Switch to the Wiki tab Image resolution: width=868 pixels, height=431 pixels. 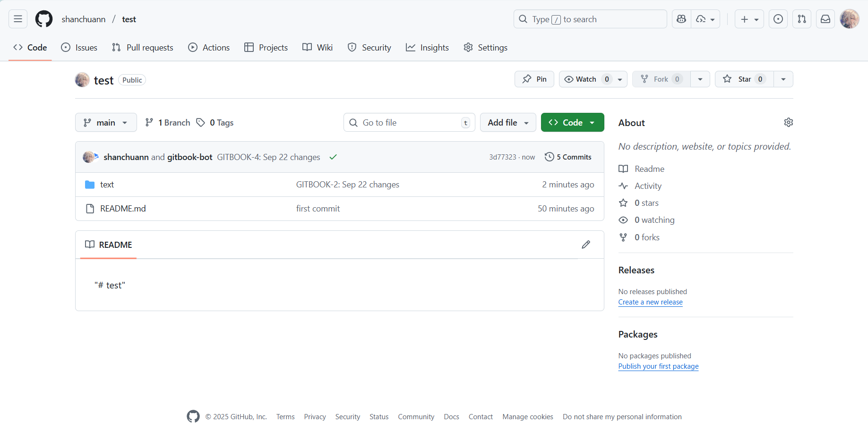[318, 47]
